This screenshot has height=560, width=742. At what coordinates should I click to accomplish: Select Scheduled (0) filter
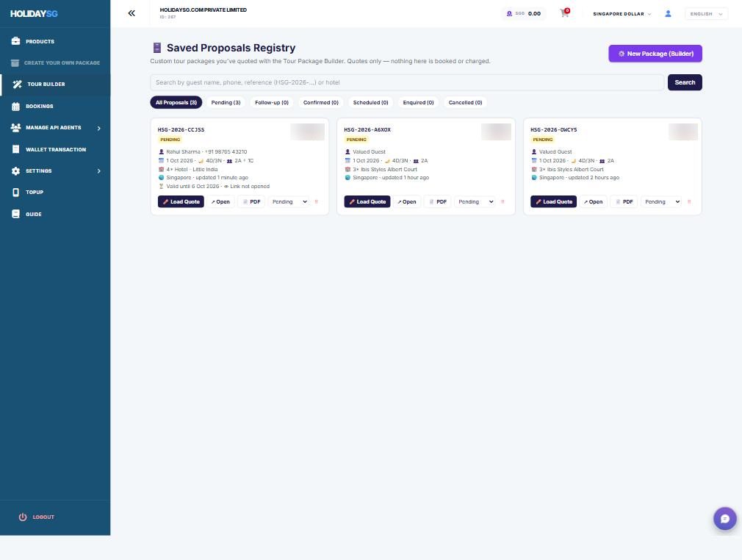[x=370, y=102]
